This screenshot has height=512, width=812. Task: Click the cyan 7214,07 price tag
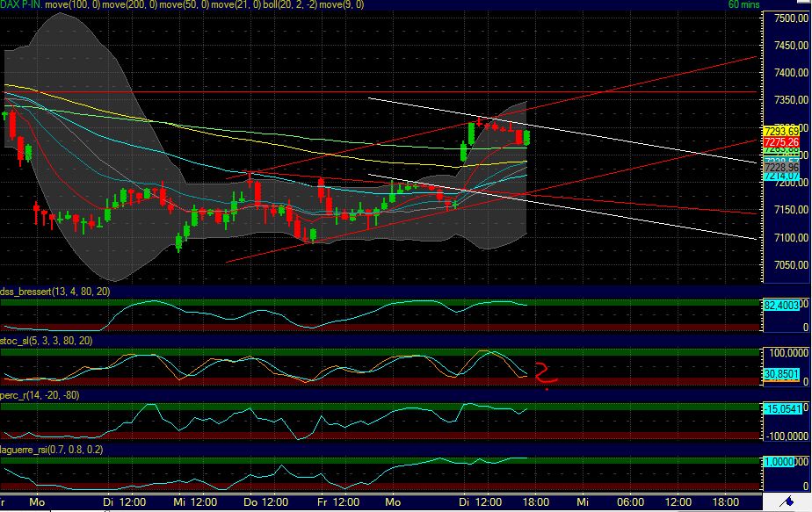point(781,176)
